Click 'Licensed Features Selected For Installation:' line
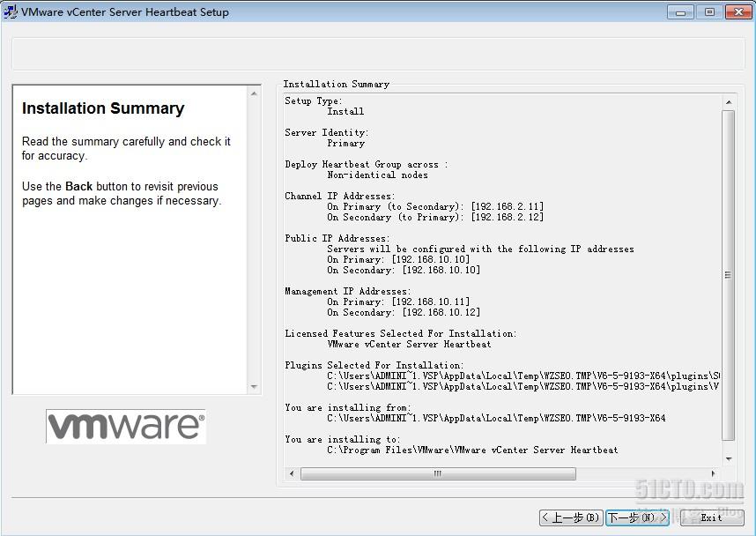The width and height of the screenshot is (756, 536). click(401, 334)
